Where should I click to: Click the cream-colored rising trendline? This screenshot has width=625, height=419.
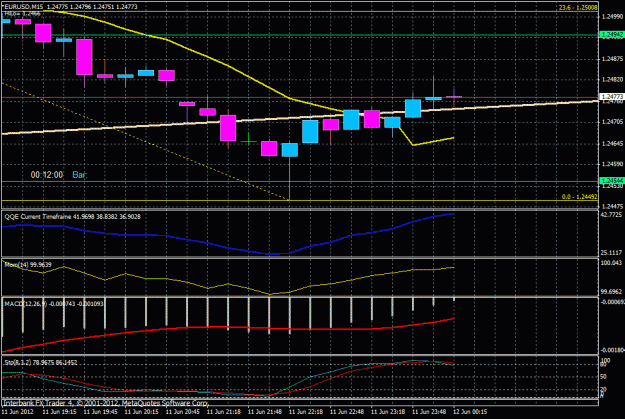pos(300,118)
